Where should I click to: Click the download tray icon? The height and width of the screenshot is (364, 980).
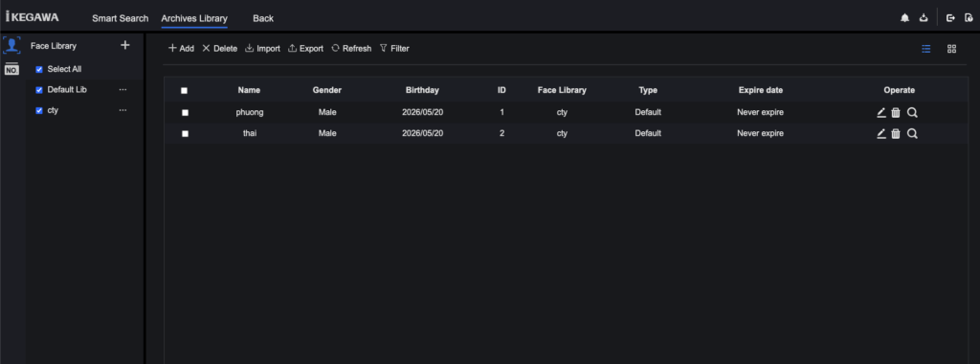924,18
